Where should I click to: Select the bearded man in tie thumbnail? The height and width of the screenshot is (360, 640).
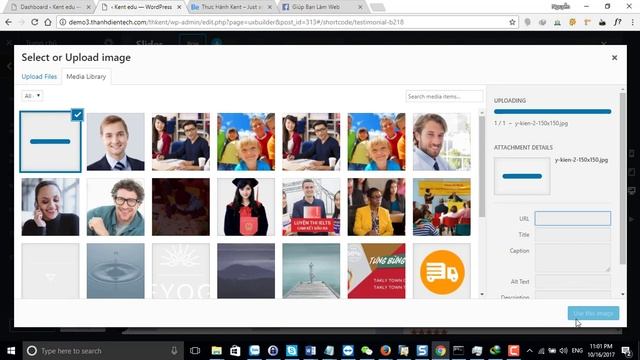pos(442,142)
